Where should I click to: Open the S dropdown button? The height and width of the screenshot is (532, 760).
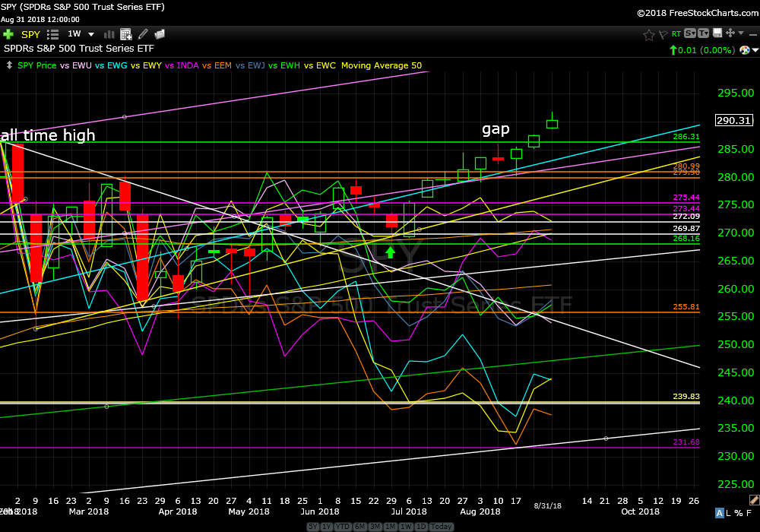click(x=690, y=34)
